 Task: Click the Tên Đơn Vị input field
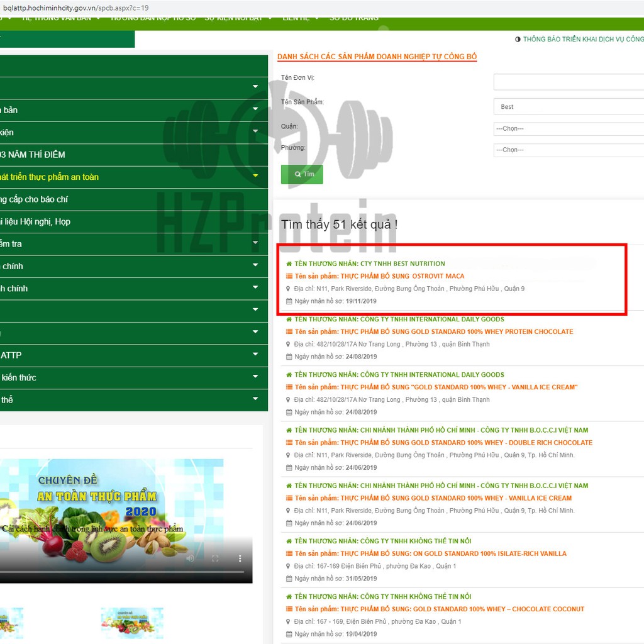click(x=569, y=82)
